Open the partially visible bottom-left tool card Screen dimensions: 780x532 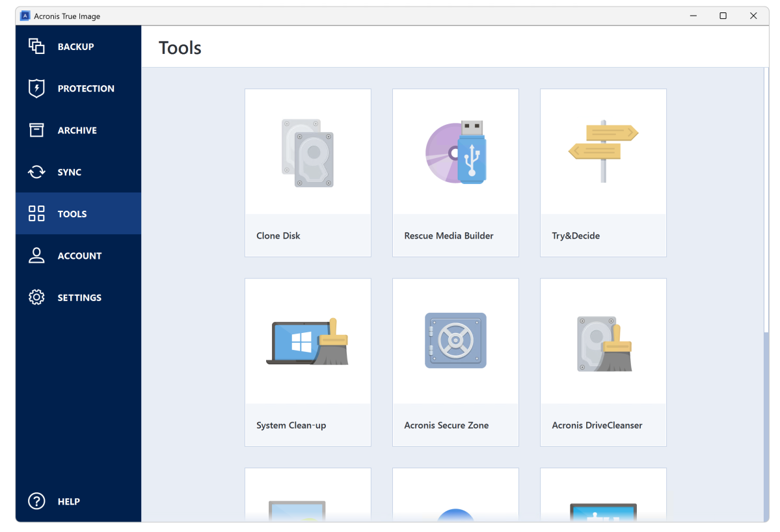(x=308, y=495)
